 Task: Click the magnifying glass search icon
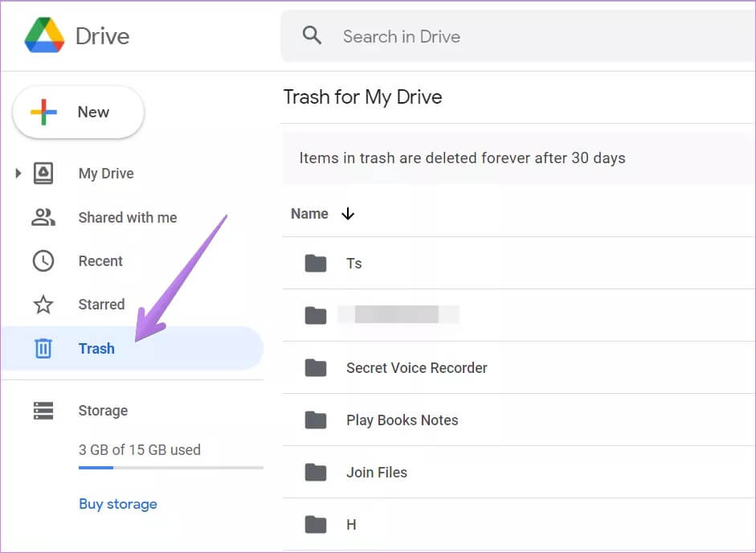(312, 35)
